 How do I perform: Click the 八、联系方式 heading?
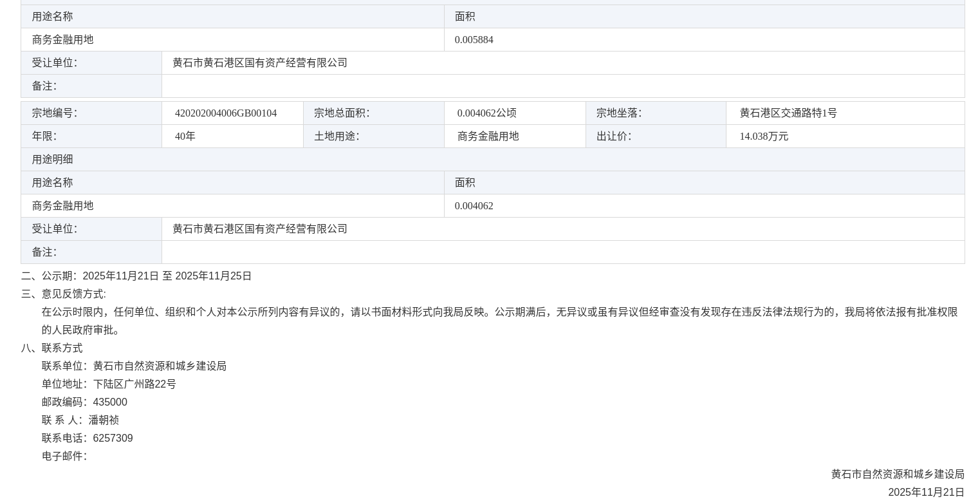(x=52, y=348)
